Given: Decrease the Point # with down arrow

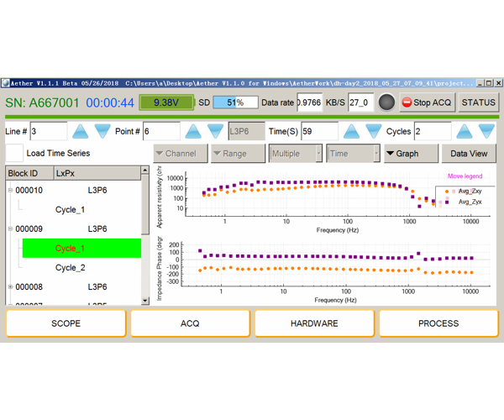Looking at the screenshot, I should pos(215,131).
